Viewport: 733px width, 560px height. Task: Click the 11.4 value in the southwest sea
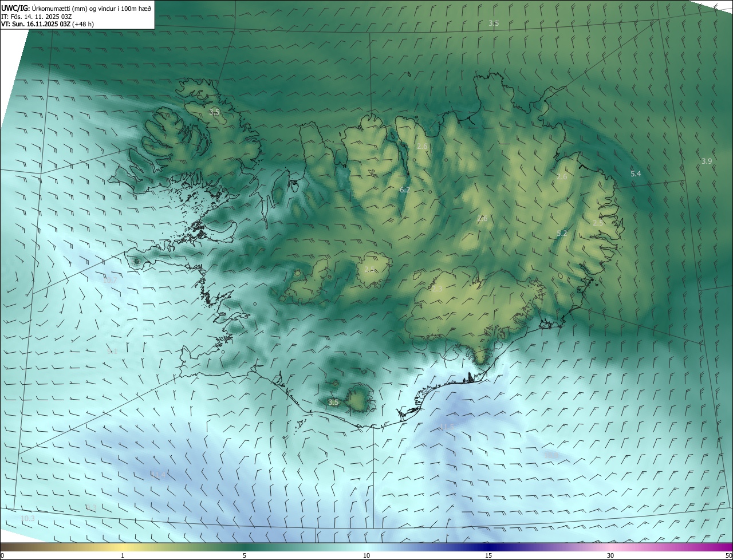(x=158, y=475)
